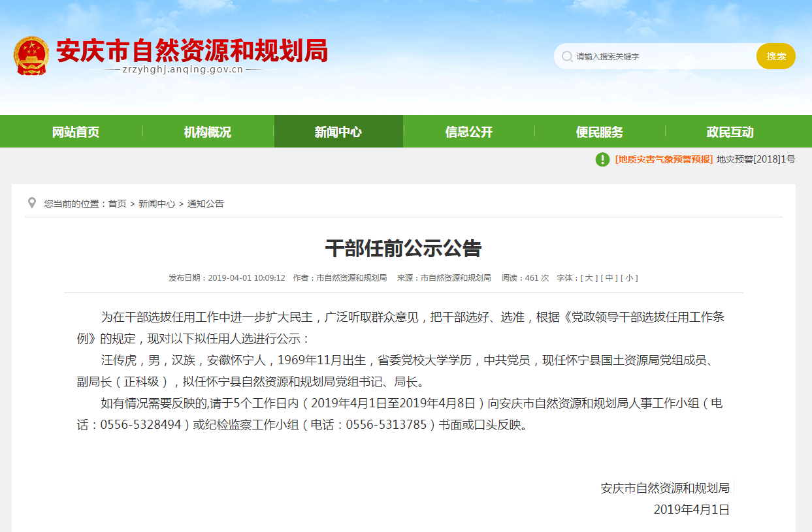812x532 pixels.
Task: Set font size to 小
Action: point(629,278)
